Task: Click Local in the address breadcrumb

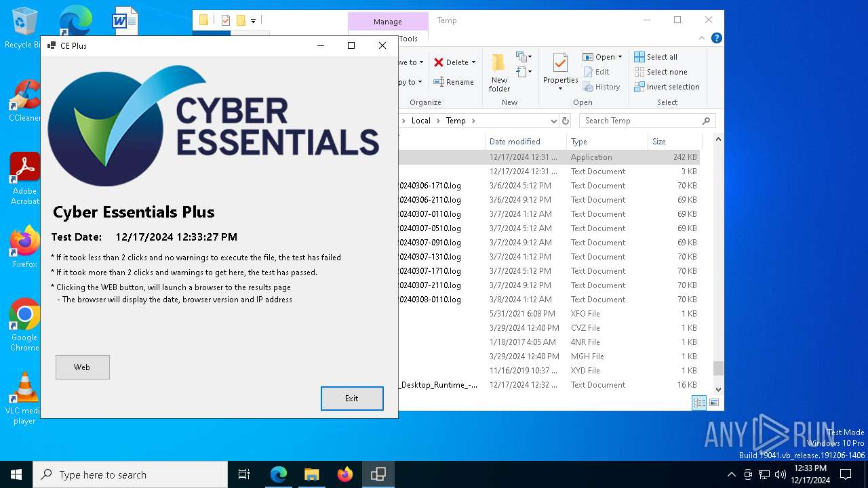Action: pyautogui.click(x=421, y=121)
